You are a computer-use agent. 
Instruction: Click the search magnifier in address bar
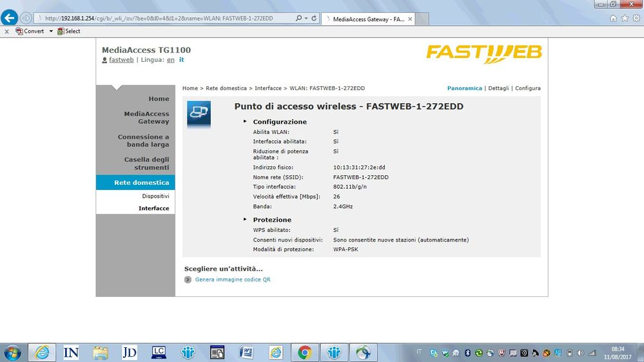coord(298,18)
